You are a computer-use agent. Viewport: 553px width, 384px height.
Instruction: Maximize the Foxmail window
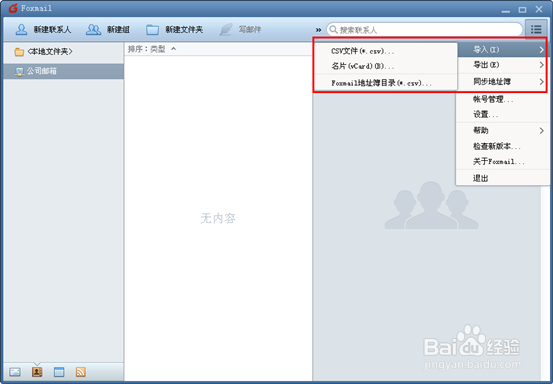pyautogui.click(x=522, y=10)
